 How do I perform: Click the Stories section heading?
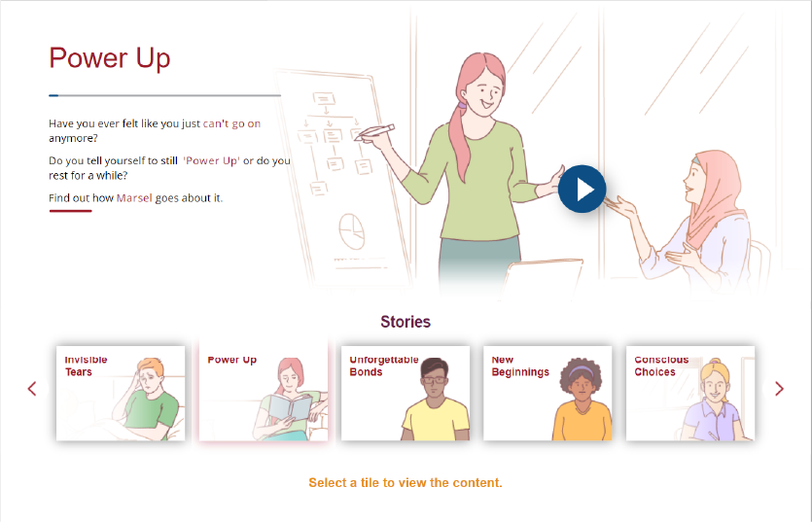pos(406,322)
